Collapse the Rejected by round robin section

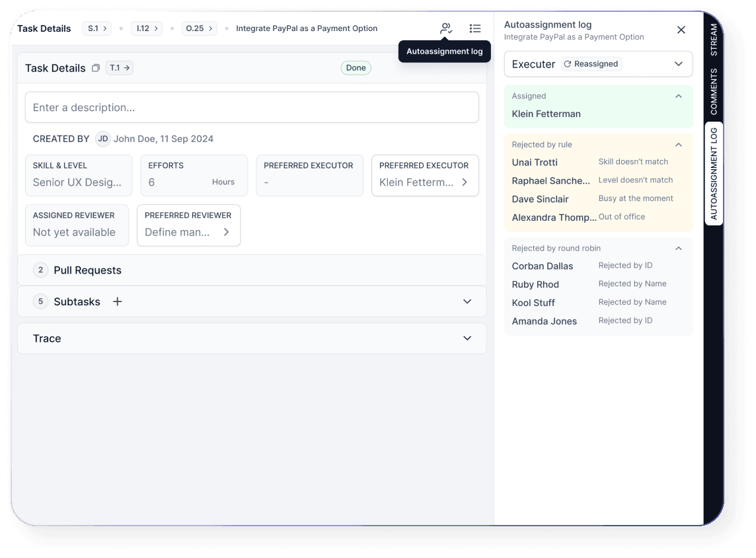(x=678, y=248)
